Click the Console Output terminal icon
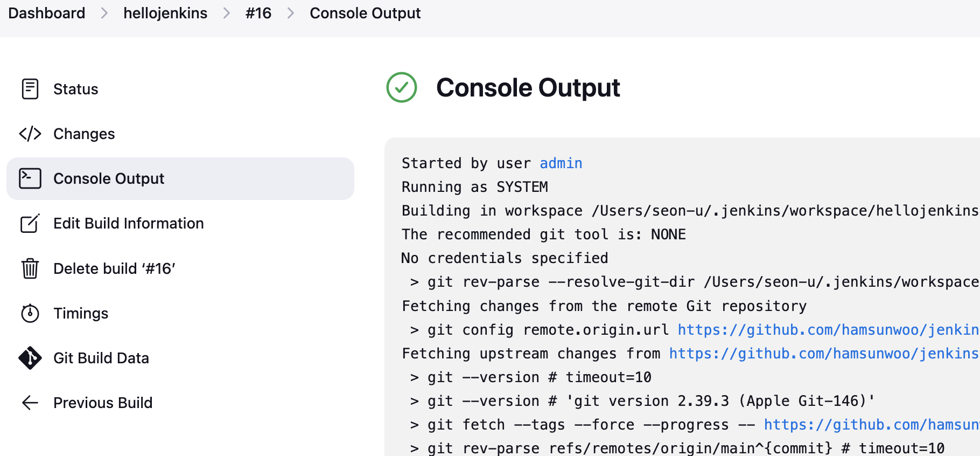Viewport: 980px width, 456px height. click(x=30, y=178)
